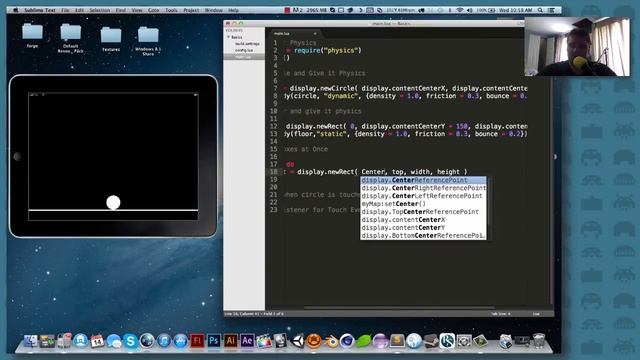Click the Tab Size selector in status bar

[x=500, y=314]
